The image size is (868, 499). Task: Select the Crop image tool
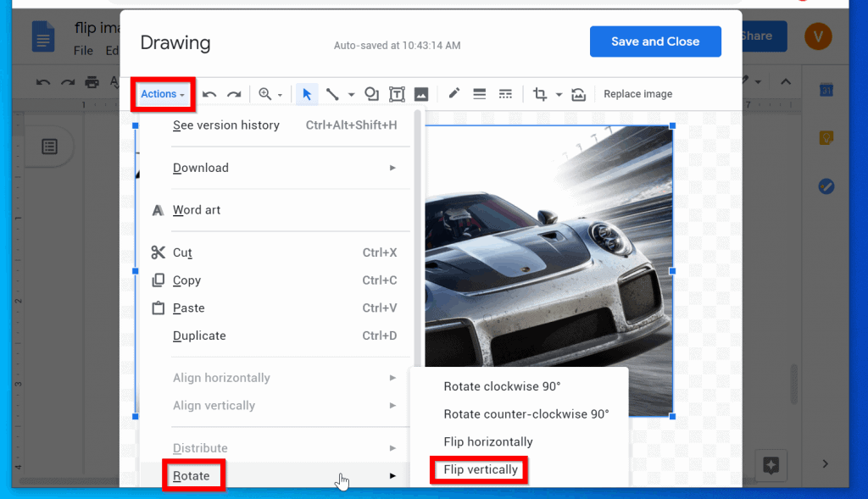click(540, 94)
